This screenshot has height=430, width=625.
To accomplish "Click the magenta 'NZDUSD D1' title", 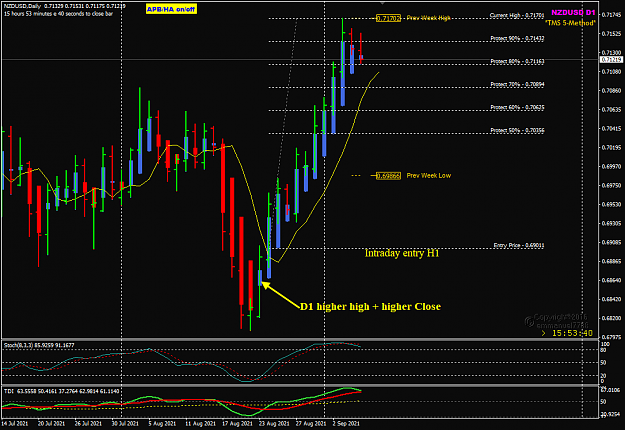I will click(573, 13).
